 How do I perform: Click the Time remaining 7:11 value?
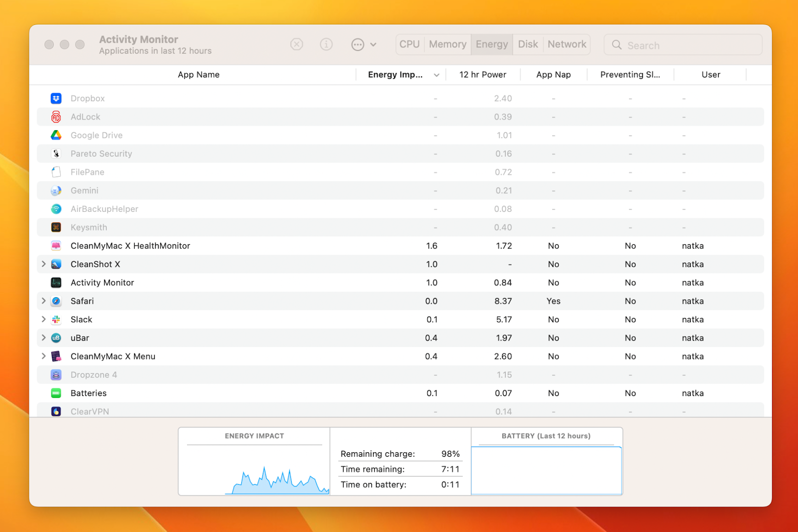tap(450, 469)
